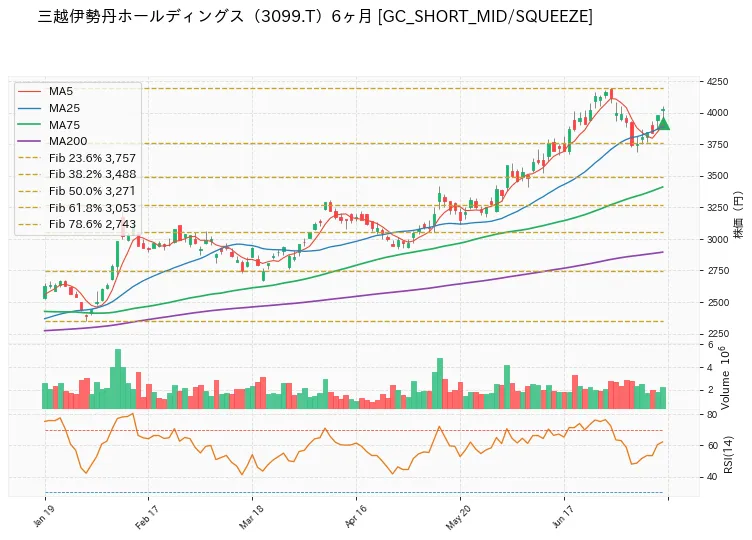Viewport: 752px width, 540px height.
Task: Click the Feb 17 date axis label
Action: (x=146, y=517)
